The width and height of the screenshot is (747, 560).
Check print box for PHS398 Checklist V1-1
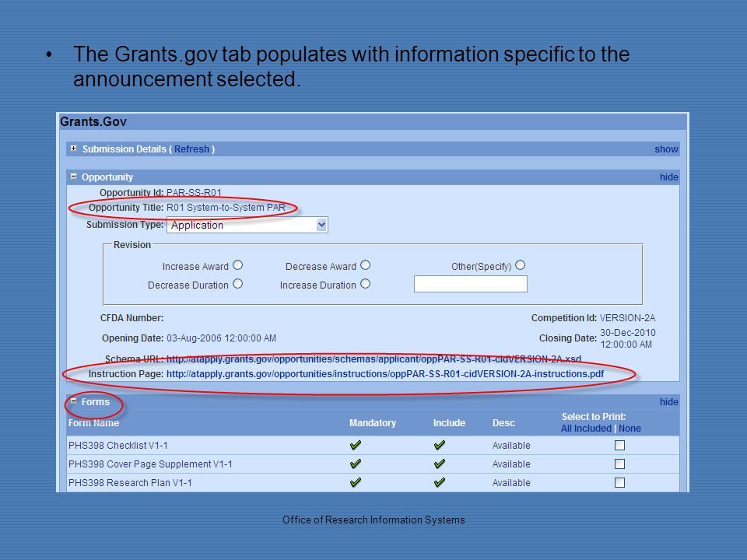(620, 445)
